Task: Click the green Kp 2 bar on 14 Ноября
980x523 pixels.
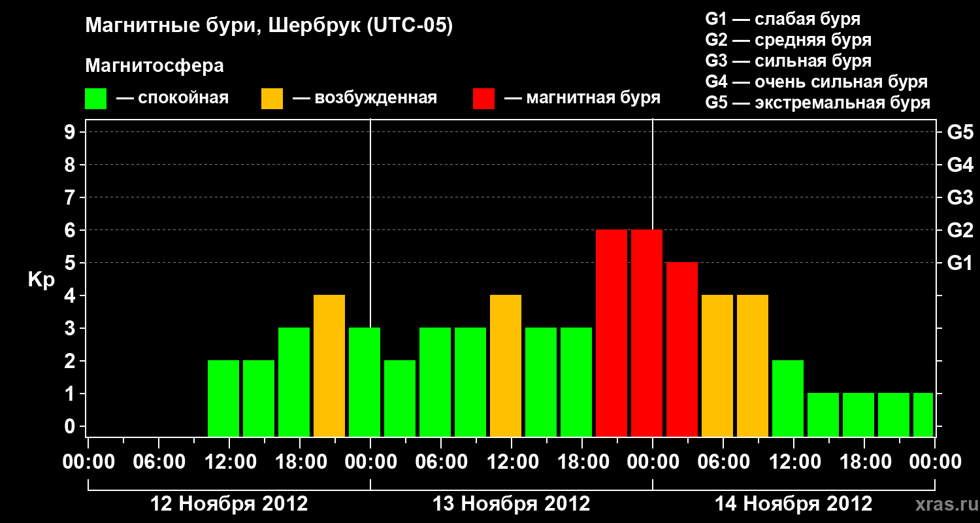Action: [788, 398]
